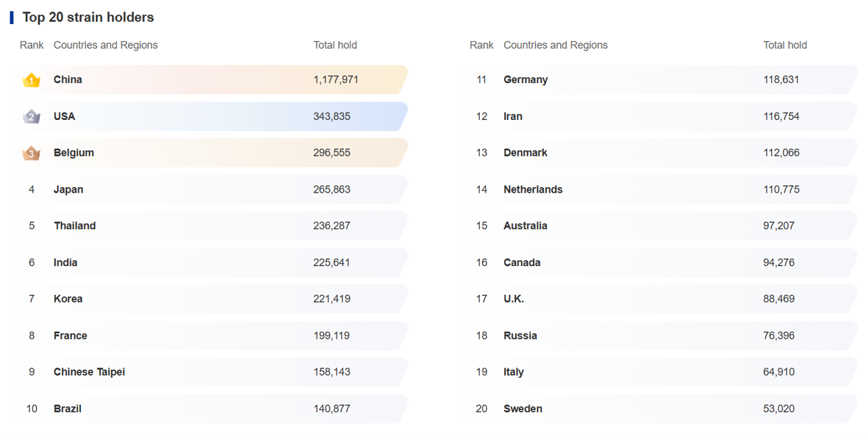
Task: Click the silver second-place crown icon
Action: pos(31,117)
